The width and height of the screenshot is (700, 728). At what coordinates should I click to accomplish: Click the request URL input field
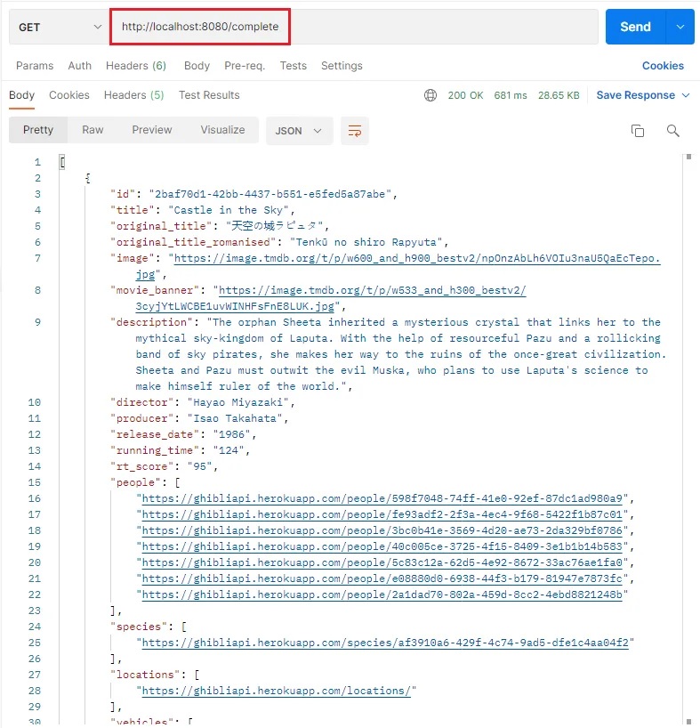pyautogui.click(x=354, y=27)
